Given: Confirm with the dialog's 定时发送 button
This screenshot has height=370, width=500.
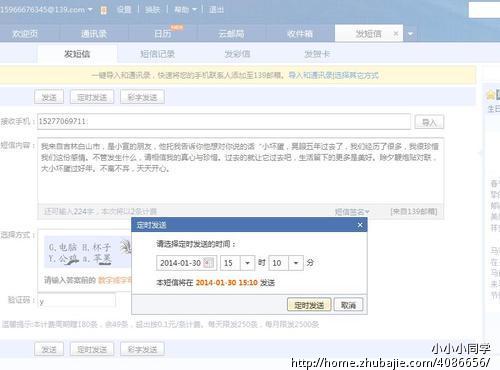Looking at the screenshot, I should point(309,305).
